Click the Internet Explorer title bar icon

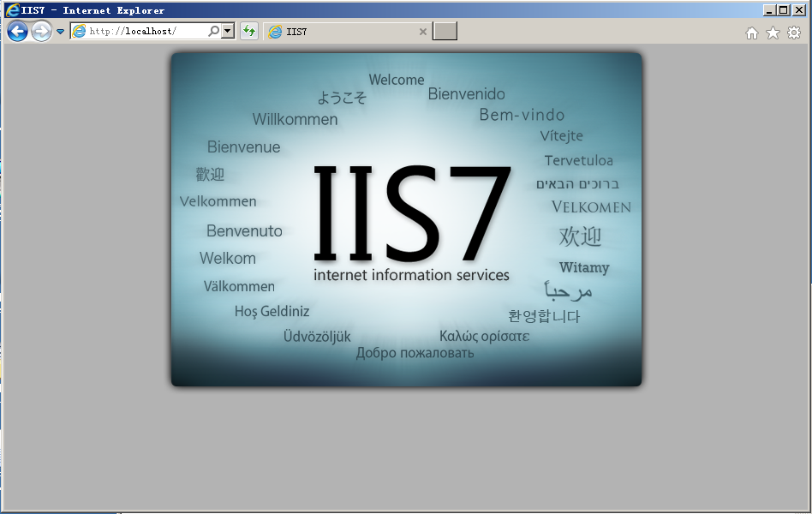tap(13, 9)
